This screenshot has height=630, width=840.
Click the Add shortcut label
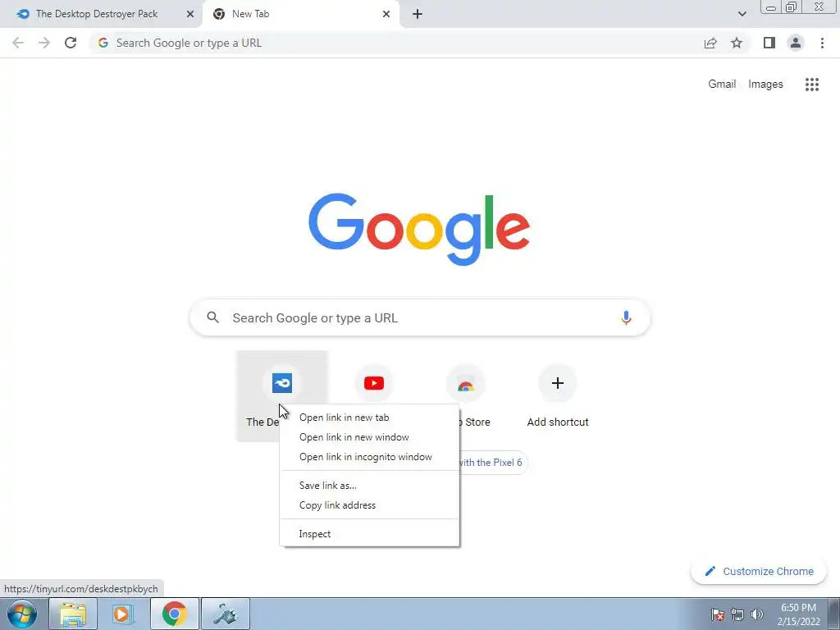click(558, 422)
